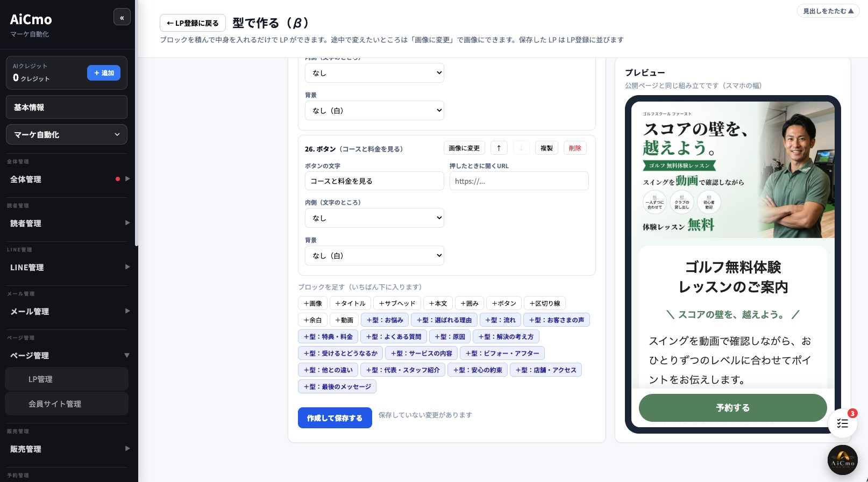Add a ＋サブヘッド block
Screen dimensions: 868x482
click(397, 304)
